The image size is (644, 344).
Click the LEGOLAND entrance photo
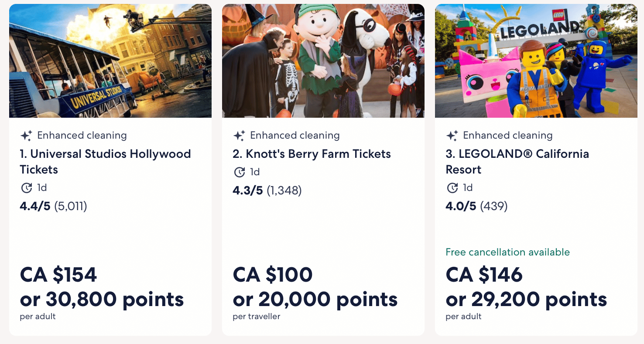click(x=536, y=61)
